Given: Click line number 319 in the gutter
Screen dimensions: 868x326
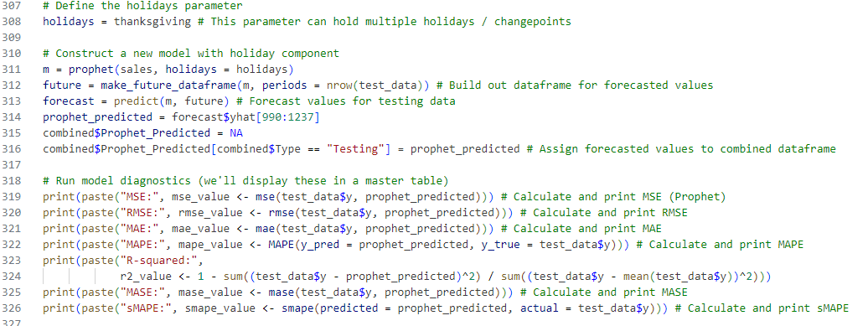Looking at the screenshot, I should [x=13, y=196].
